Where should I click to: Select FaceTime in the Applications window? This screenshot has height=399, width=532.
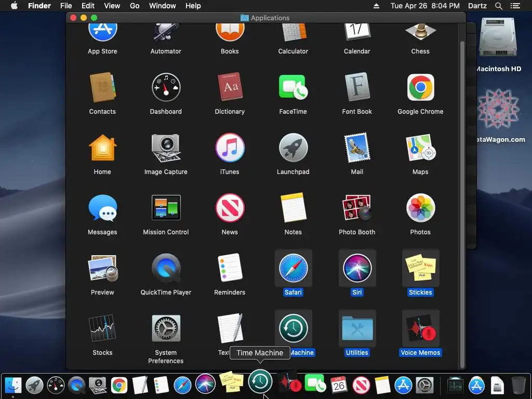(293, 87)
